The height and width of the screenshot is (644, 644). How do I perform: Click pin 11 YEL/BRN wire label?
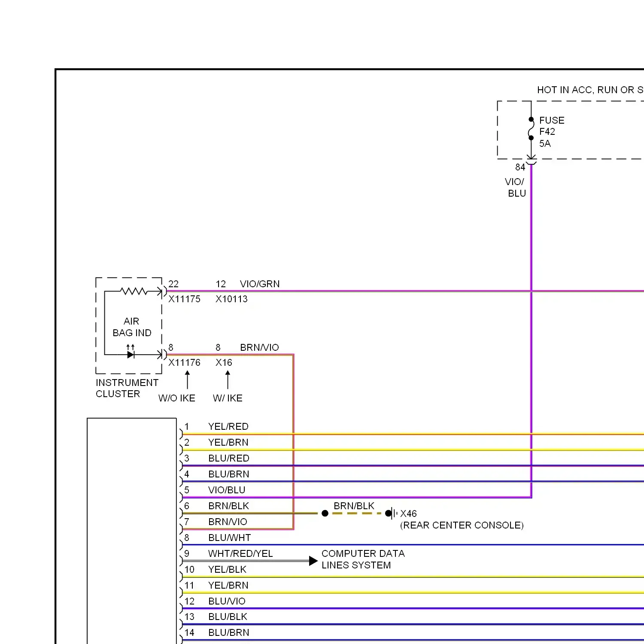coord(228,586)
